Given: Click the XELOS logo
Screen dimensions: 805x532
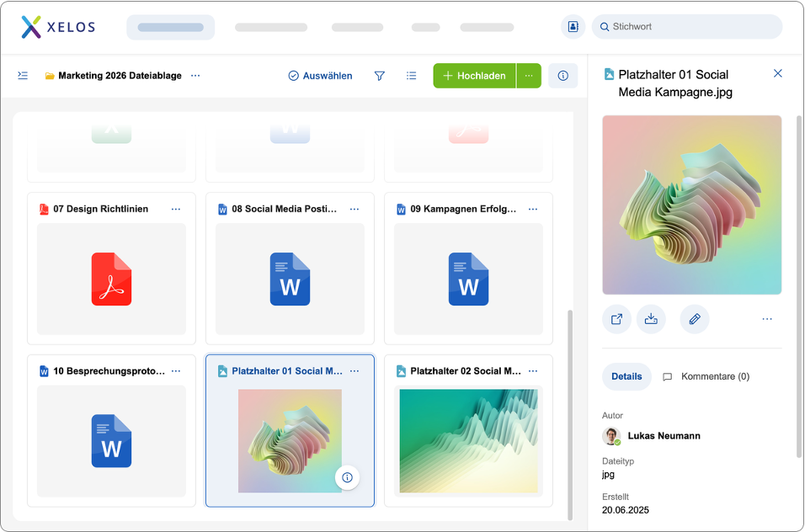Looking at the screenshot, I should pos(58,27).
